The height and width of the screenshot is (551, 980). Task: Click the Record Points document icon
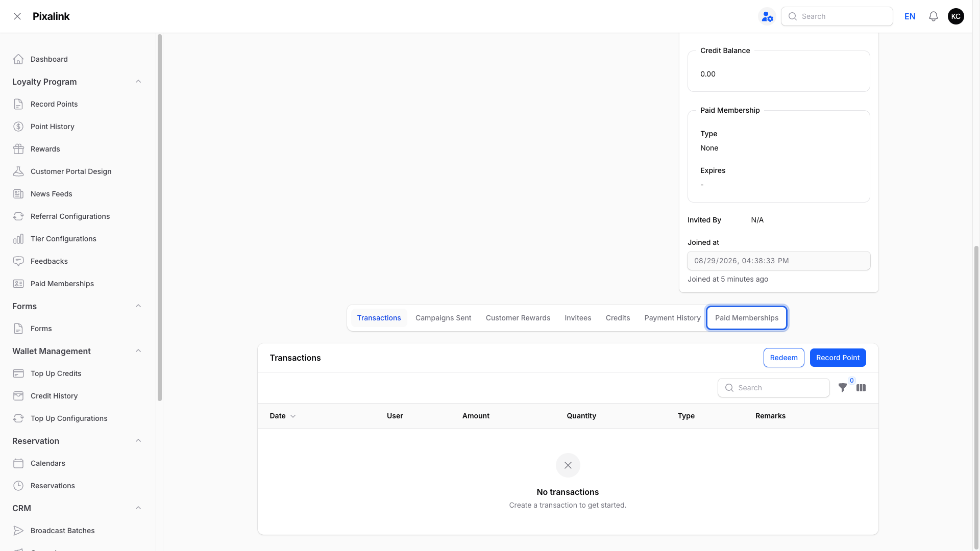(18, 104)
